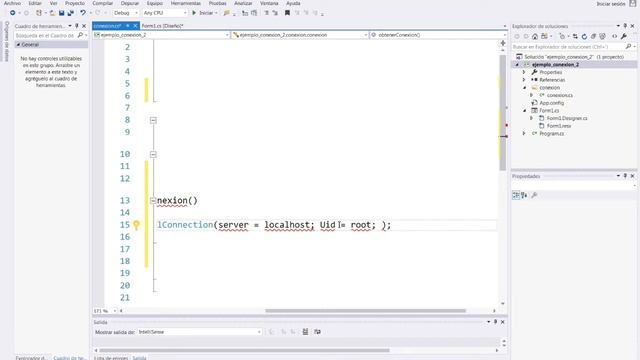The image size is (640, 360).
Task: Click the Salida panel horizontal scrollbar thumb
Action: tap(244, 350)
